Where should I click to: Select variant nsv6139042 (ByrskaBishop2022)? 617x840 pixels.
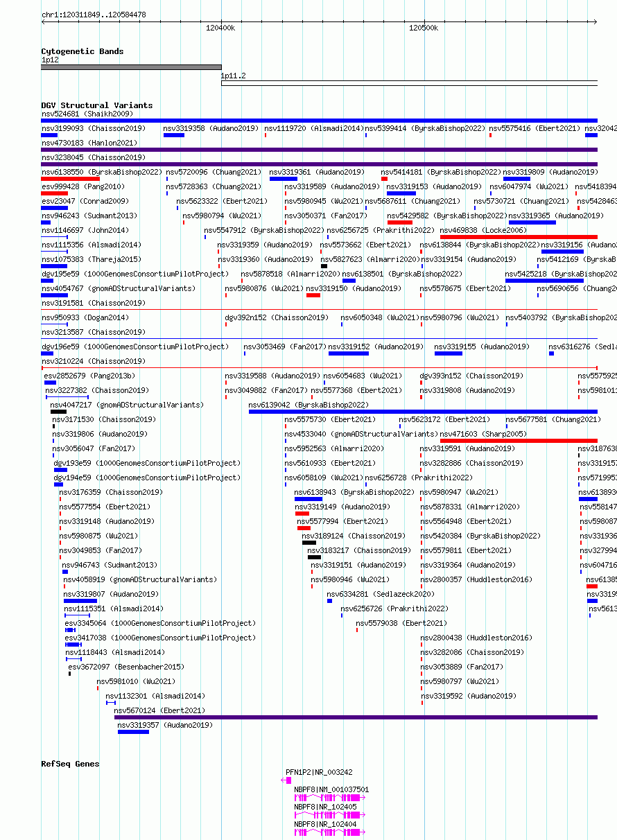click(x=308, y=405)
